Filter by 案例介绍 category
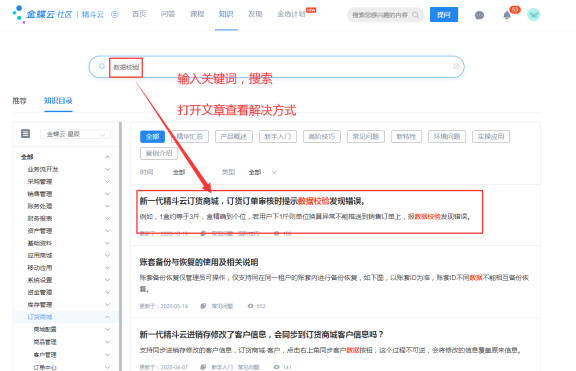The image size is (576, 371). pos(159,153)
